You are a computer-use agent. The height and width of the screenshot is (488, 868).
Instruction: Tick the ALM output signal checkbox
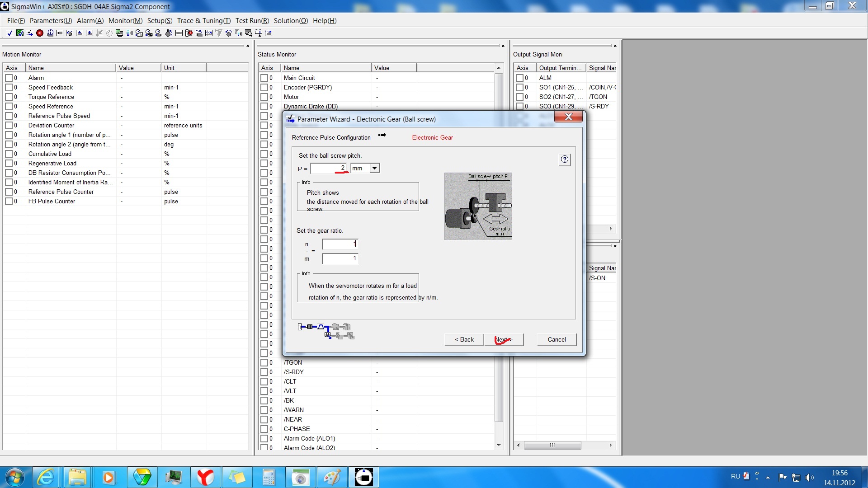pos(519,78)
